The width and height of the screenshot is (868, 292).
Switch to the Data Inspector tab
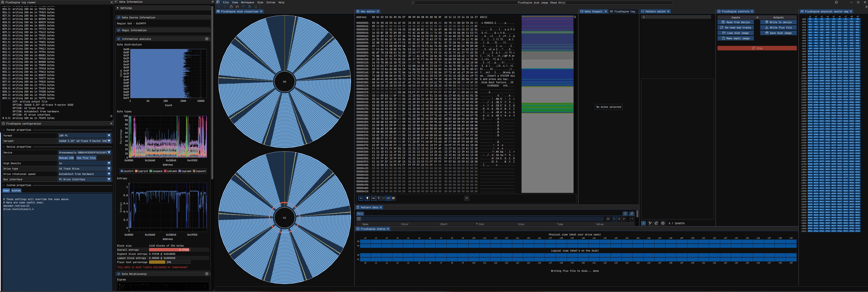[593, 12]
